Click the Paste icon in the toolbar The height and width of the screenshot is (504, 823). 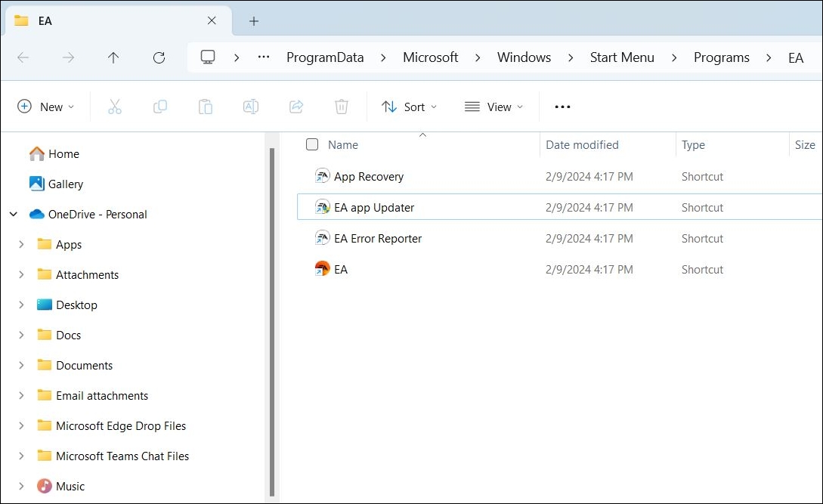coord(205,107)
